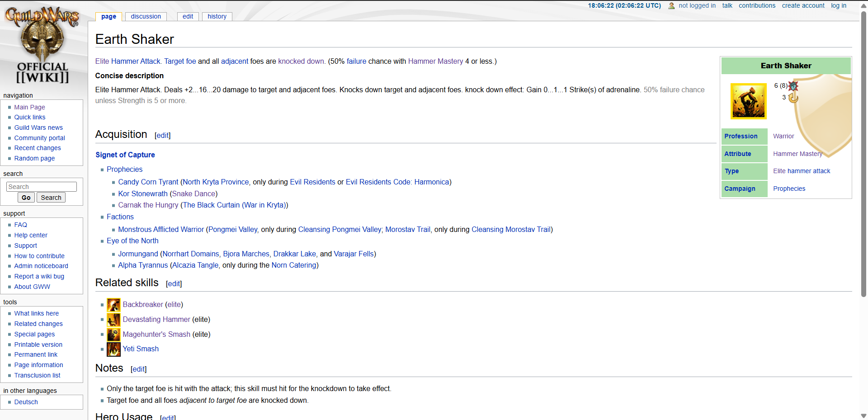Click the scrollbar down arrow
Image resolution: width=868 pixels, height=420 pixels.
pyautogui.click(x=863, y=416)
